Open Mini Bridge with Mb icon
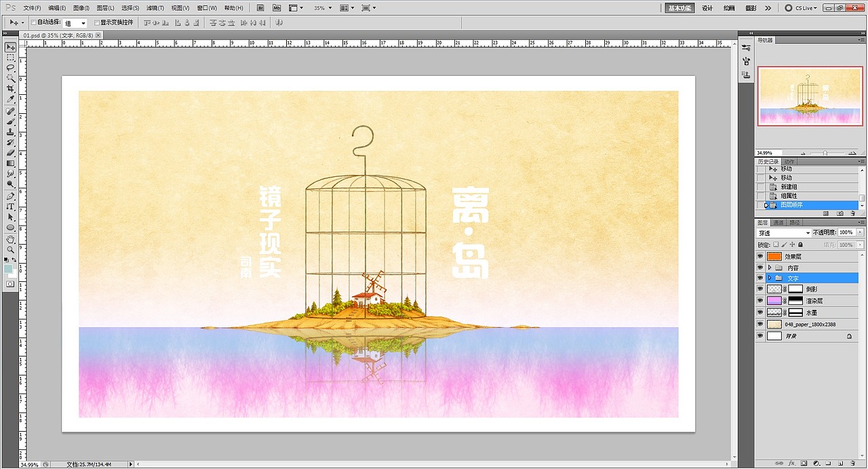This screenshot has height=469, width=868. 276,8
